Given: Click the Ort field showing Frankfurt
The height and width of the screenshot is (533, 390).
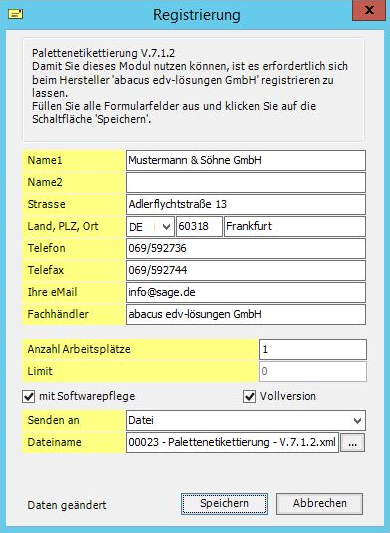Looking at the screenshot, I should [295, 226].
